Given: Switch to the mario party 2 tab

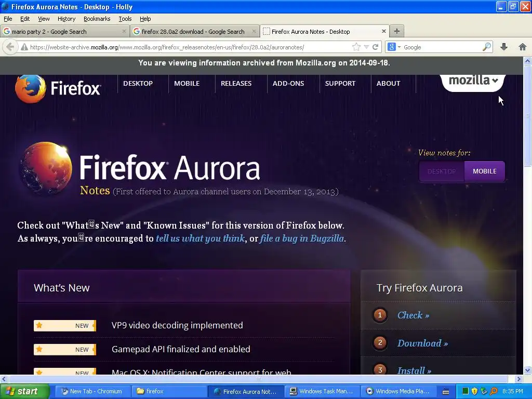Looking at the screenshot, I should 64,31.
